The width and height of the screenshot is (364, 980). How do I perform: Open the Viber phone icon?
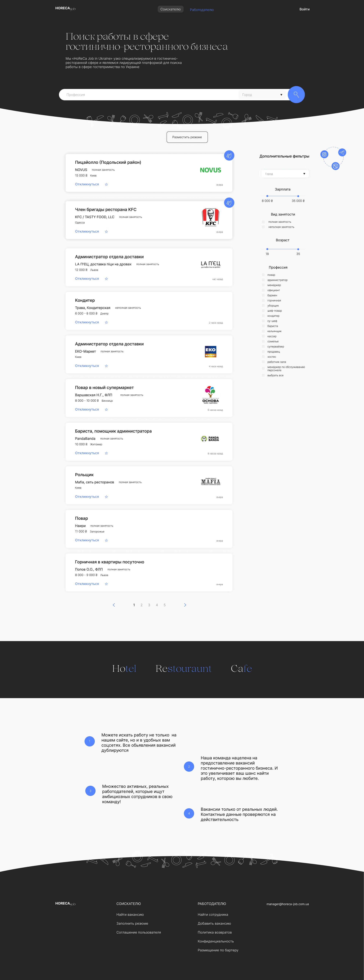(x=335, y=166)
